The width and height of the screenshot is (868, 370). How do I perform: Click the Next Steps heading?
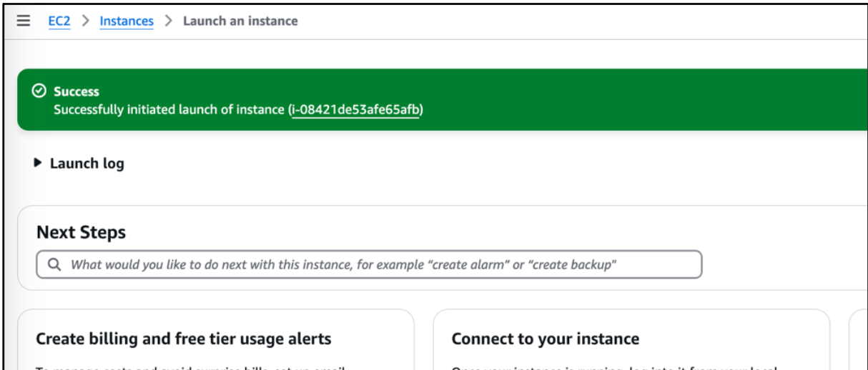click(81, 232)
